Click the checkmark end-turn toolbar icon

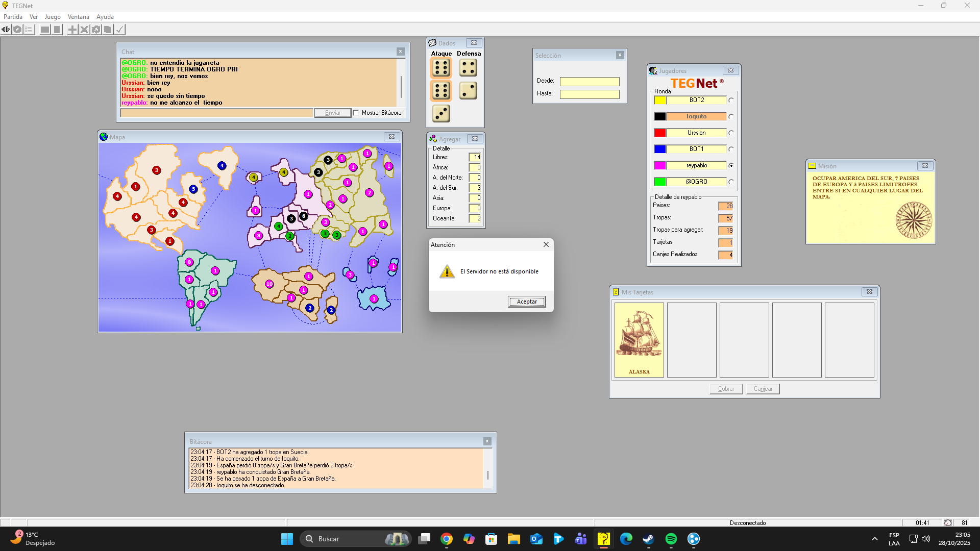pos(119,30)
